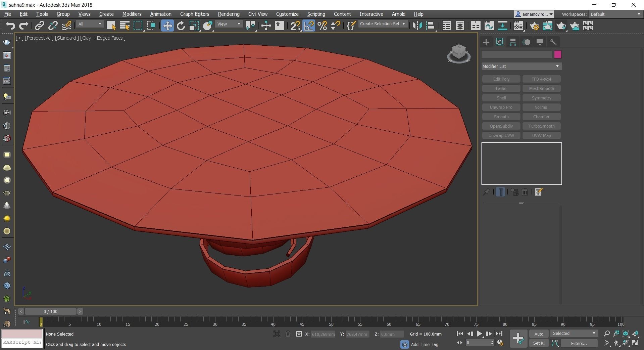644x350 pixels.
Task: Open the Curve Editor
Action: (x=489, y=26)
